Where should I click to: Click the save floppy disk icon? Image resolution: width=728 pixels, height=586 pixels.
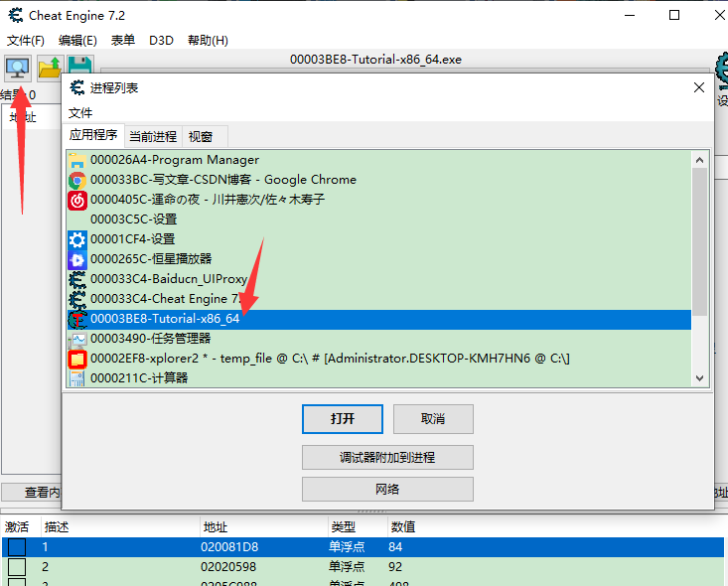pos(80,65)
